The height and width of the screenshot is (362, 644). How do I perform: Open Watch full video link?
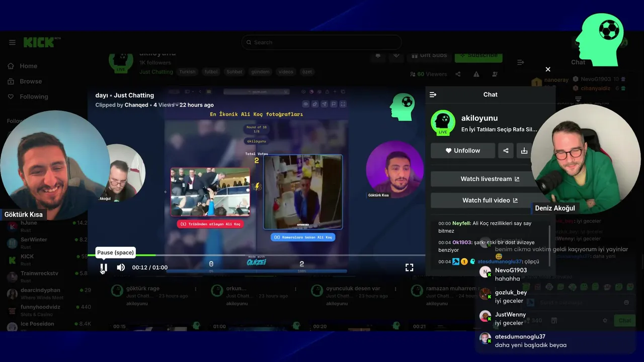tap(490, 200)
